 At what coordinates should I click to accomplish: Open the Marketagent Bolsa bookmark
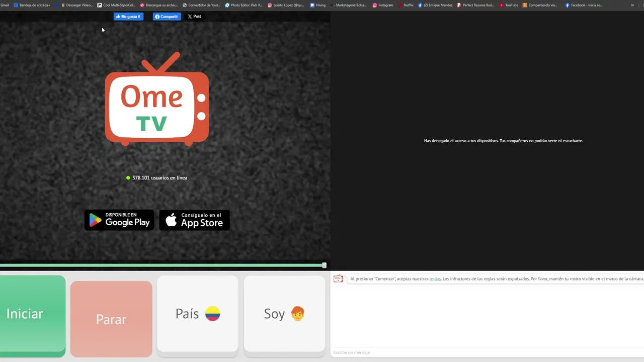pyautogui.click(x=349, y=5)
